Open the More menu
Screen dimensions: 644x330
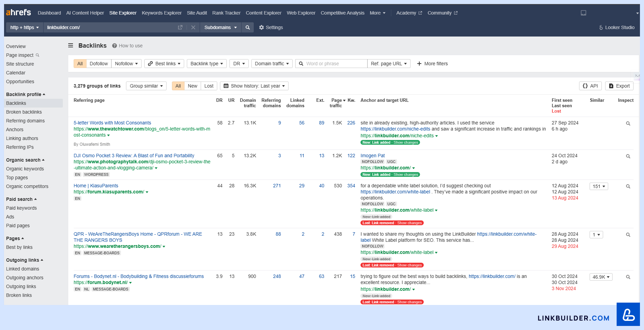[x=377, y=13]
